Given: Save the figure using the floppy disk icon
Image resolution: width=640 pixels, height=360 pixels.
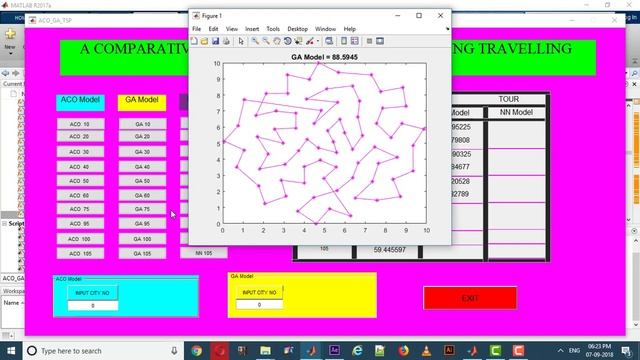Looking at the screenshot, I should point(215,41).
